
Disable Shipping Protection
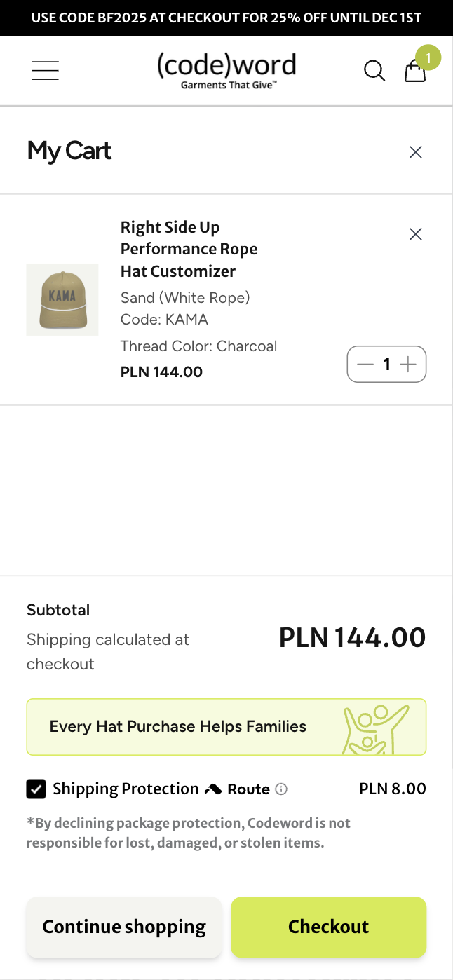36,789
